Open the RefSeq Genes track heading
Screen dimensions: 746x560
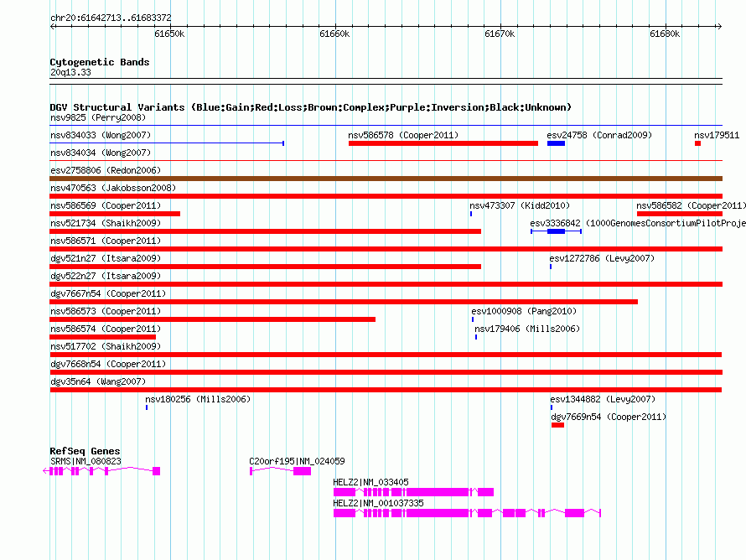pos(85,450)
